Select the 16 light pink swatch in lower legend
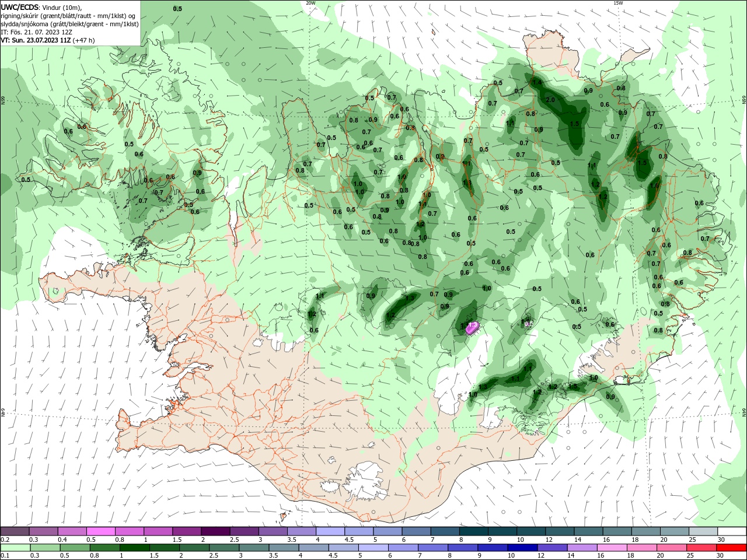The image size is (747, 560). click(x=612, y=548)
